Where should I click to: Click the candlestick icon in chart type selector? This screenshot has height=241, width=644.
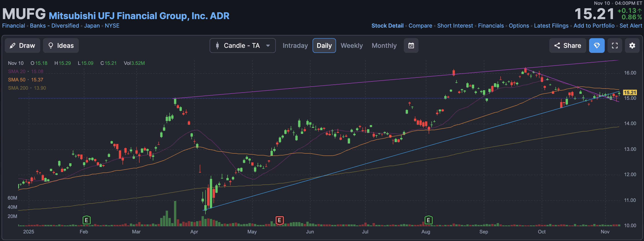[217, 46]
